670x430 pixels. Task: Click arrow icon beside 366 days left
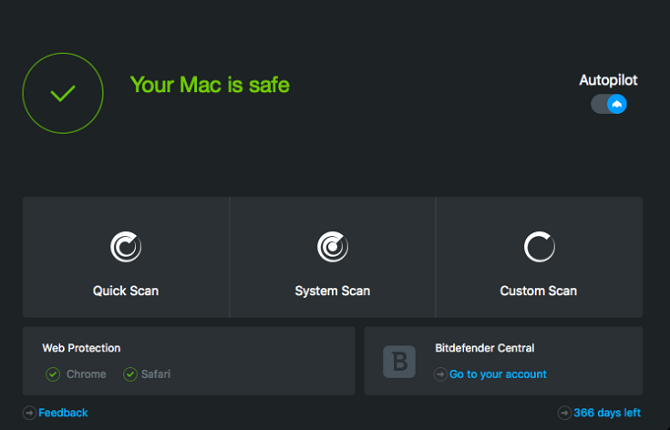pyautogui.click(x=565, y=413)
